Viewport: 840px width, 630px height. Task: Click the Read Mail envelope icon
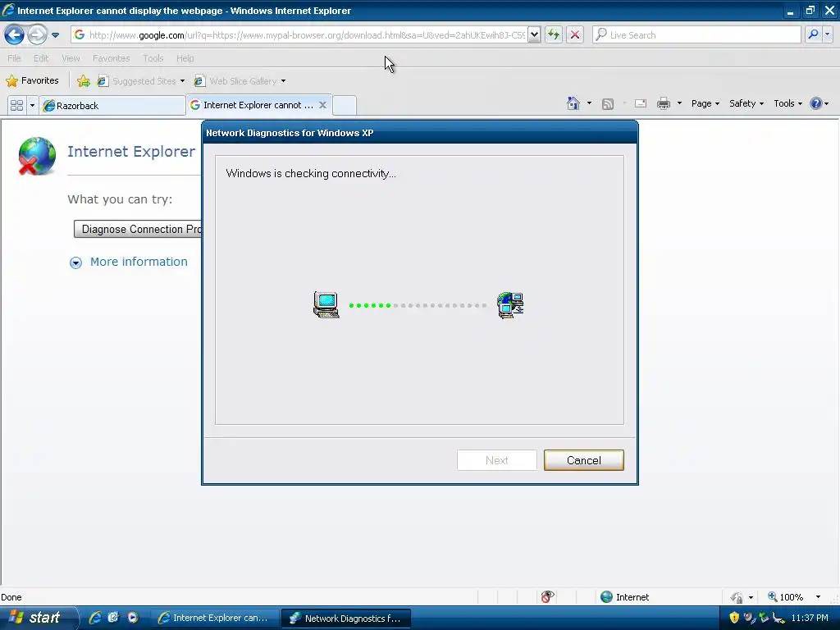(640, 103)
